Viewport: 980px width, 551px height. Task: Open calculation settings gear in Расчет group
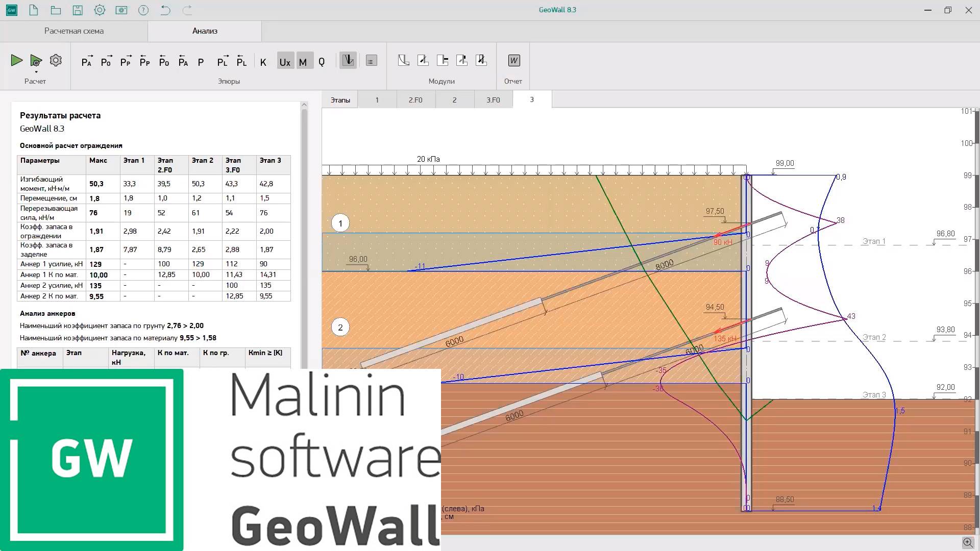coord(56,61)
